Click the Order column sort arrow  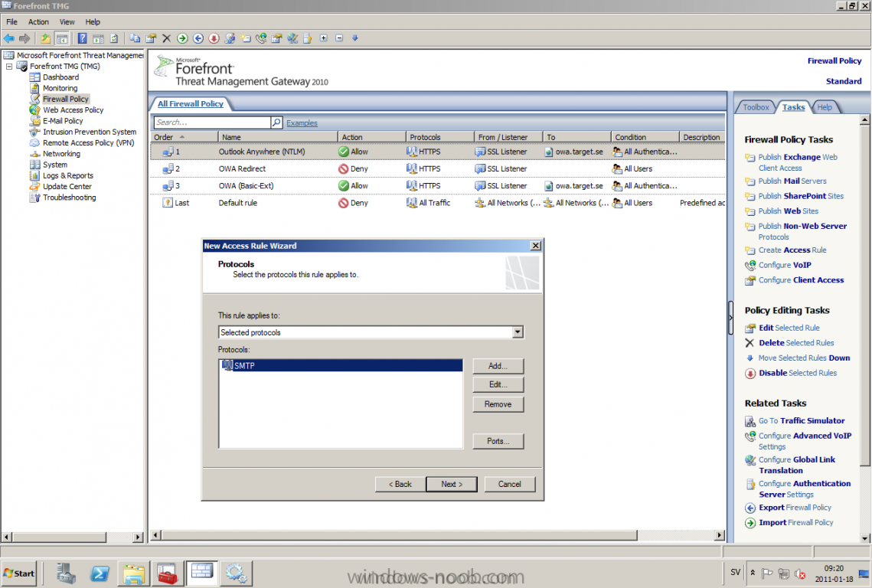pos(182,137)
